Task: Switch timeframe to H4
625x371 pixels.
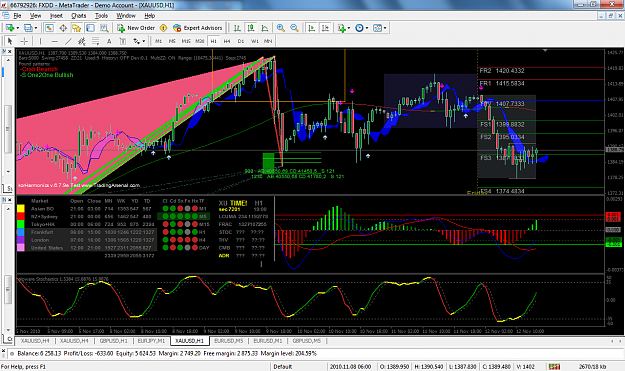Action: [x=227, y=41]
